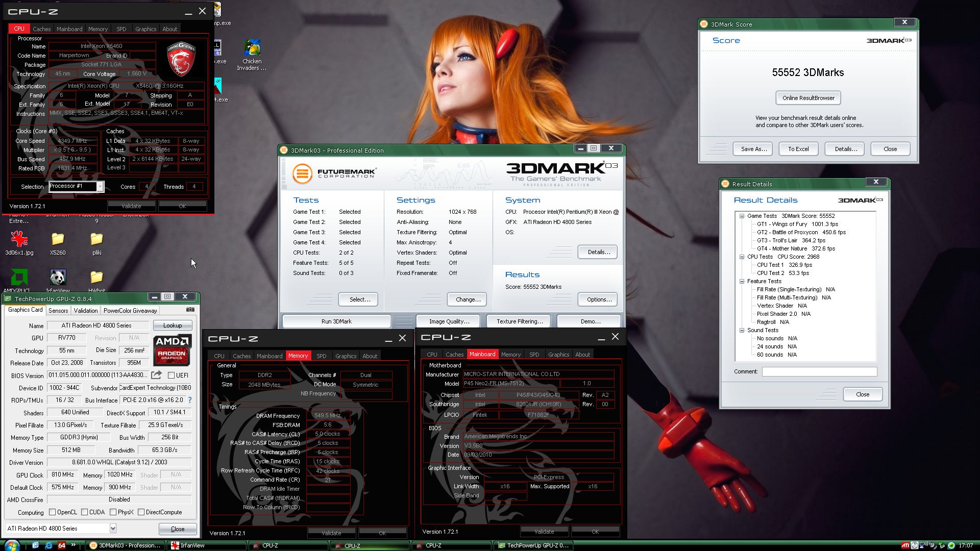Toggle the PhysX computing checkbox
Image resolution: width=980 pixels, height=551 pixels.
[113, 512]
